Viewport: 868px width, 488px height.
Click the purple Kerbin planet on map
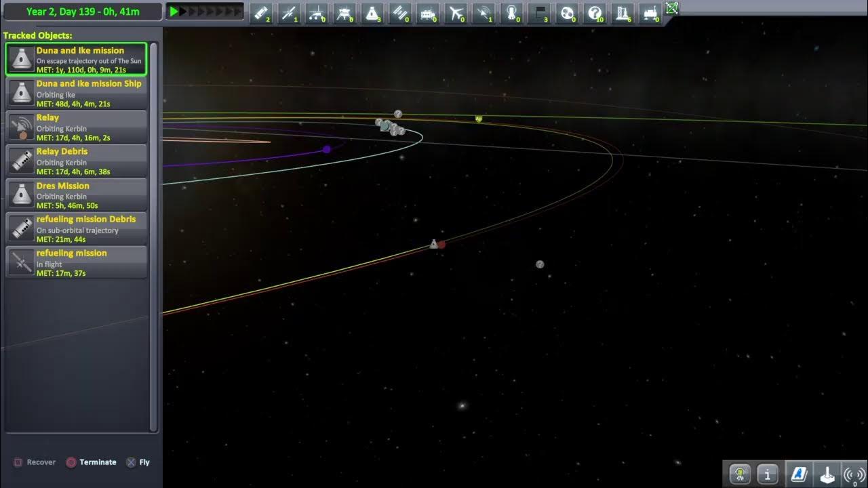326,149
